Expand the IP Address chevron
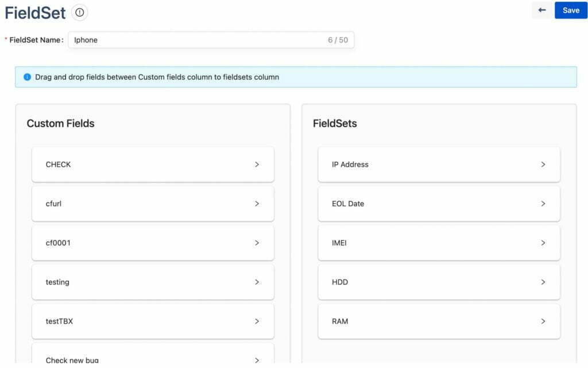 click(x=543, y=164)
